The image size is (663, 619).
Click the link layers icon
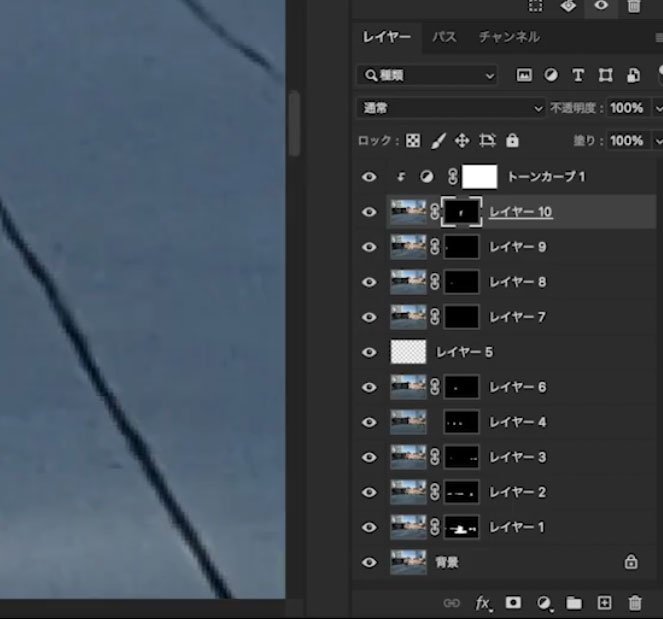tap(452, 603)
